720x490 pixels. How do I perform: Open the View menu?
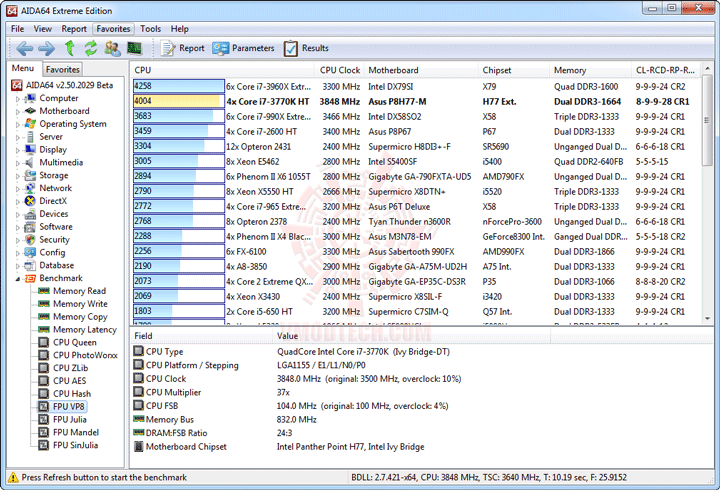tap(43, 29)
